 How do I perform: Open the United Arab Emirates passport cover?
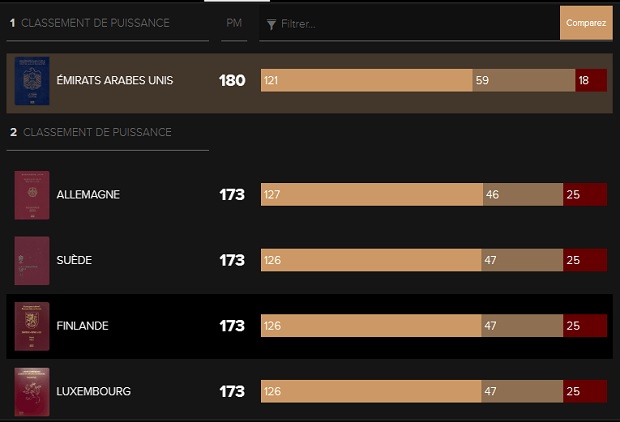(x=32, y=81)
